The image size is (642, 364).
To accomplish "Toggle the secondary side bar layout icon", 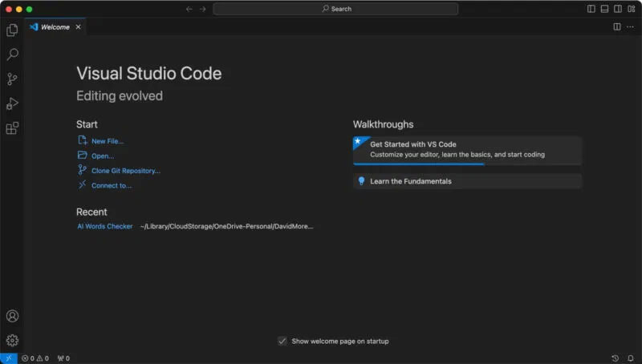I will pos(618,9).
